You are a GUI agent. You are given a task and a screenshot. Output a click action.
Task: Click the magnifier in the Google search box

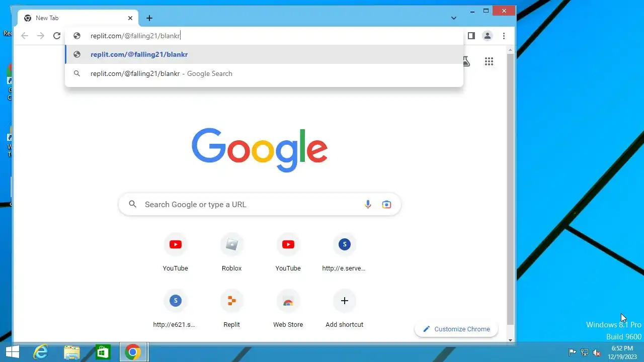click(x=133, y=204)
